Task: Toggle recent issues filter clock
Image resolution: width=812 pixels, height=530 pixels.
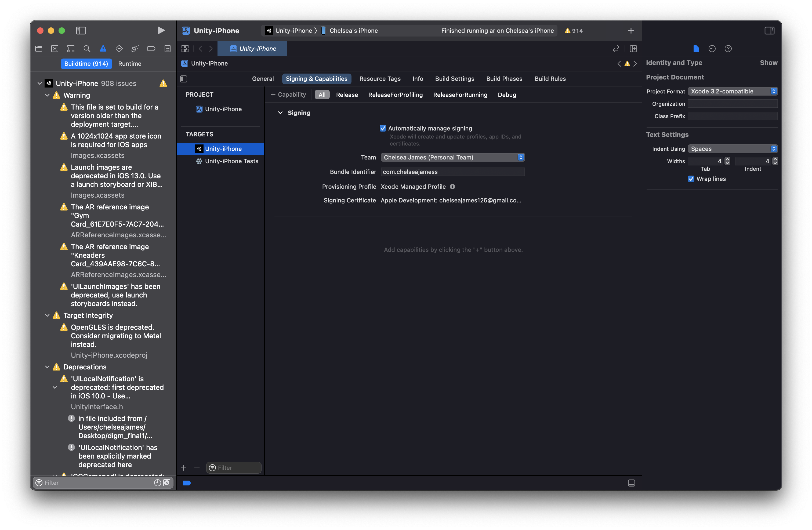Action: pyautogui.click(x=157, y=482)
